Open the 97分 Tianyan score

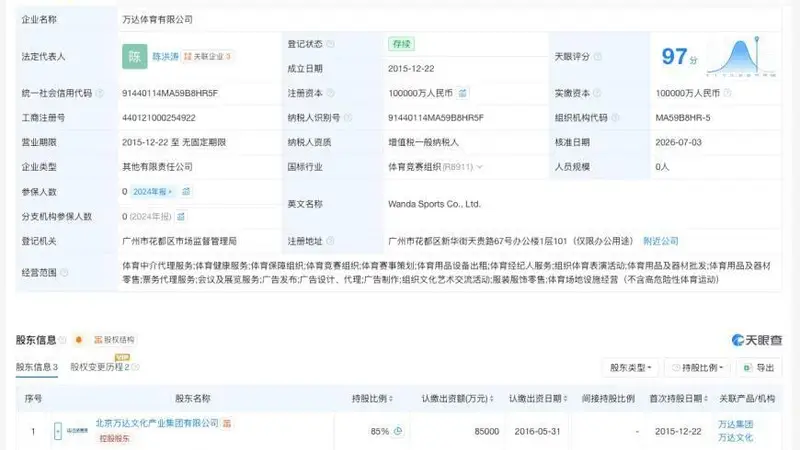(x=679, y=56)
